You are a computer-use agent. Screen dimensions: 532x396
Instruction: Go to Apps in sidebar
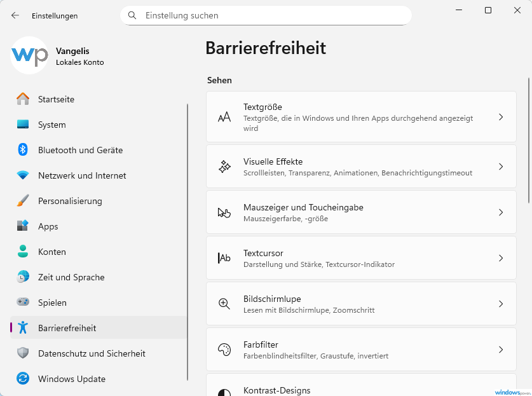pyautogui.click(x=48, y=226)
